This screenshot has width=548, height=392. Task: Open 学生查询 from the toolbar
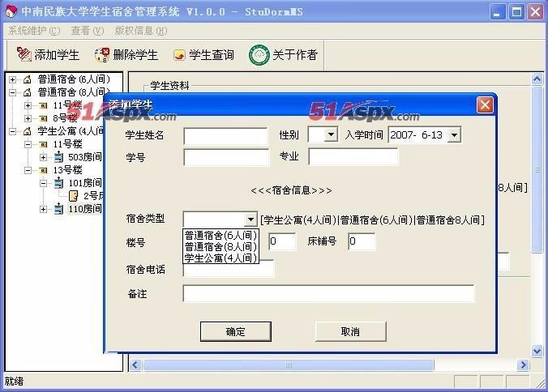tap(204, 55)
